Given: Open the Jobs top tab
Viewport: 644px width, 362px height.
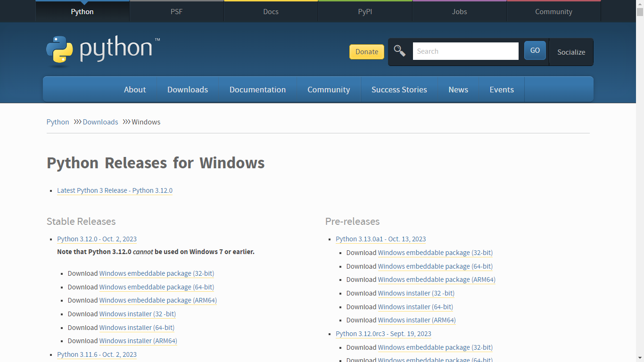Looking at the screenshot, I should click(459, 11).
